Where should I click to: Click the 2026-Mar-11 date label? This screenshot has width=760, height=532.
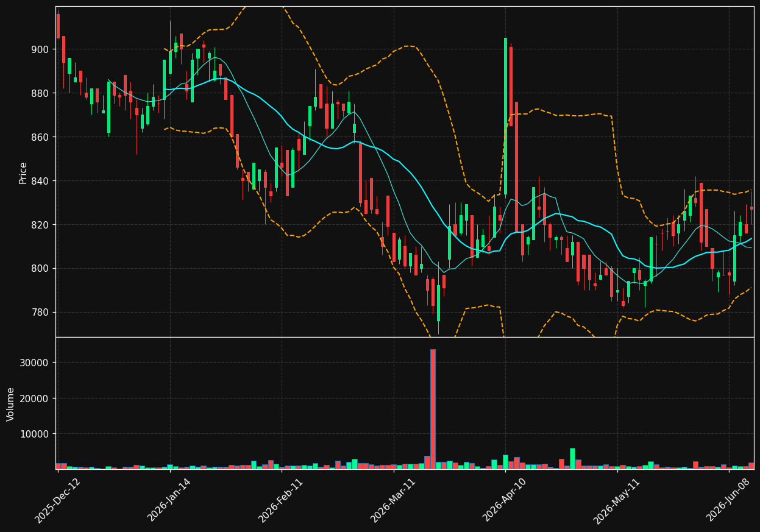click(393, 500)
